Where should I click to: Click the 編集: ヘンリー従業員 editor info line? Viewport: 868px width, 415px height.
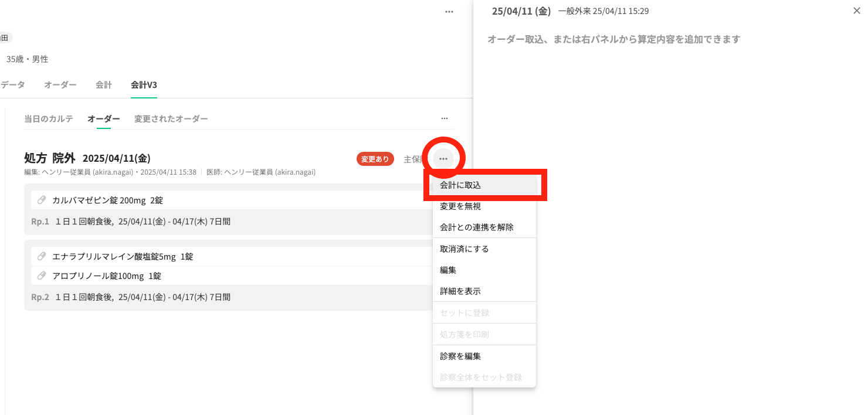110,172
